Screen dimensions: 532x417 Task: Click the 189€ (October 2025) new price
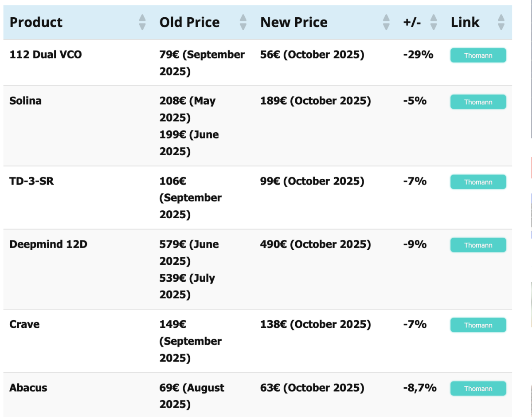pyautogui.click(x=315, y=101)
